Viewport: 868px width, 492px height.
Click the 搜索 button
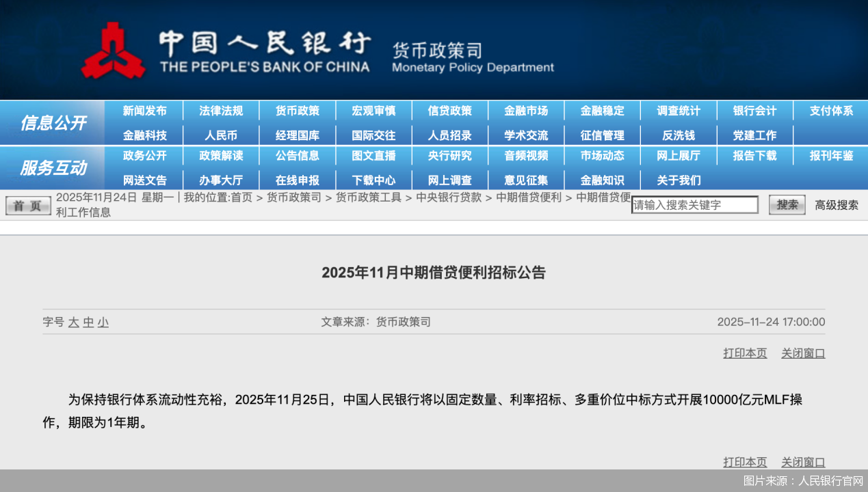786,204
